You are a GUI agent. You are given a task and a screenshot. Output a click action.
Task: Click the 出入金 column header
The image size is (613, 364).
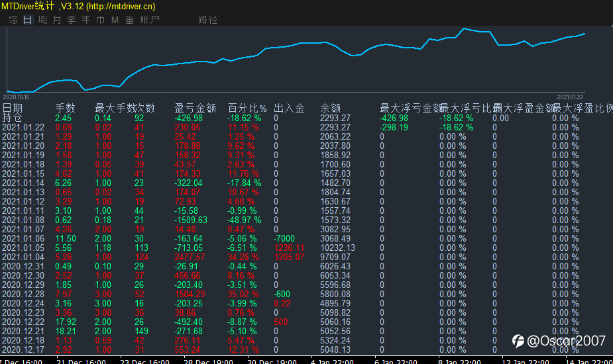point(290,108)
